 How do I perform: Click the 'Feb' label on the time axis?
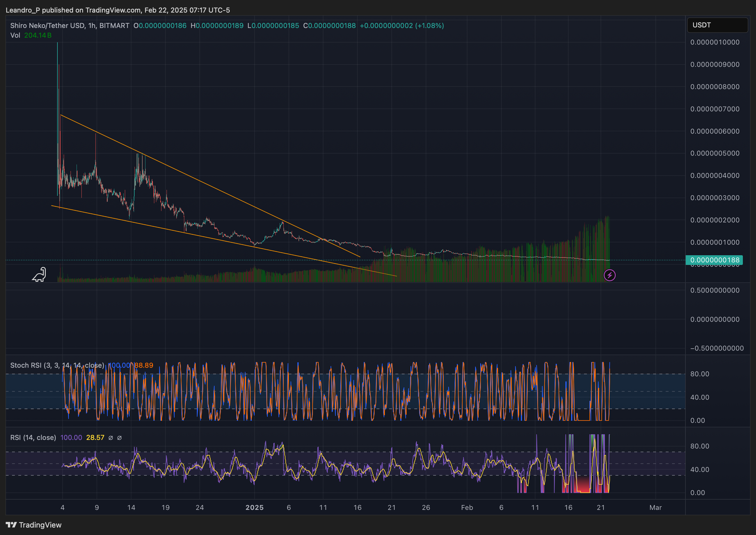(x=467, y=507)
